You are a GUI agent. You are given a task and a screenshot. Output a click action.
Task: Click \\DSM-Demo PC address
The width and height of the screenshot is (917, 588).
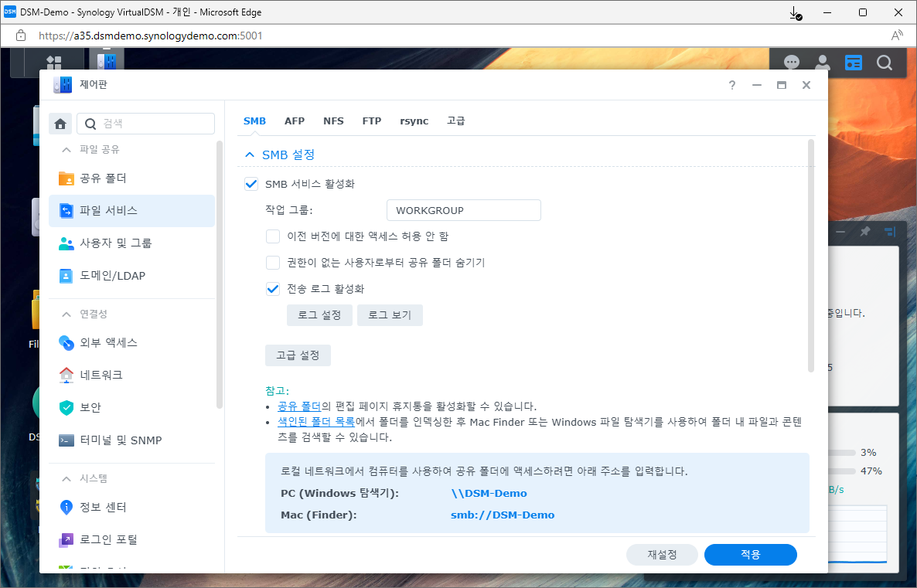pyautogui.click(x=489, y=493)
